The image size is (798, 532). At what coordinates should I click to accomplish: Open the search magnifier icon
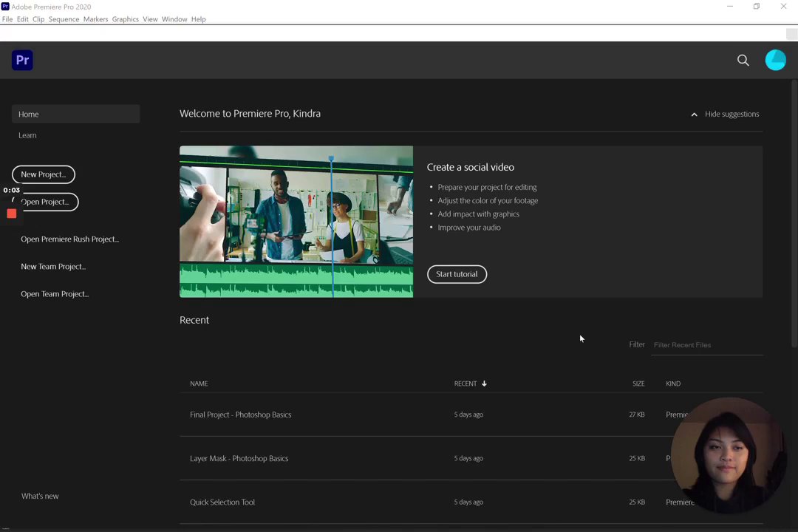pyautogui.click(x=743, y=61)
